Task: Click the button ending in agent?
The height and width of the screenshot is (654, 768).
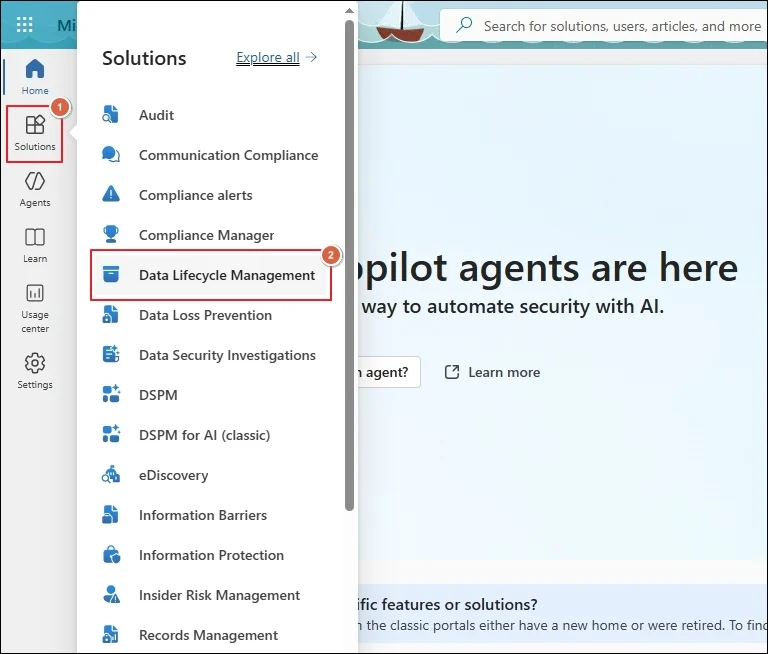Action: pos(389,372)
